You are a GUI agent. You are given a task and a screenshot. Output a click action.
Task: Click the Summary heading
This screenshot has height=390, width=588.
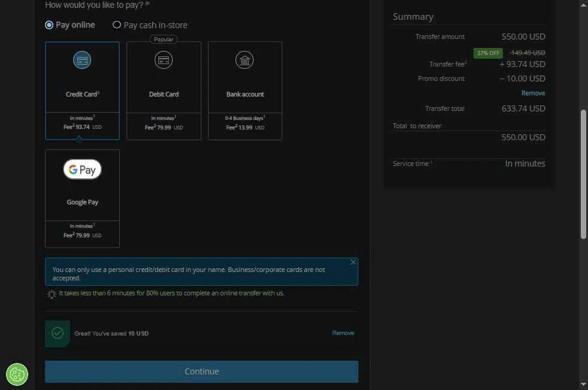413,17
